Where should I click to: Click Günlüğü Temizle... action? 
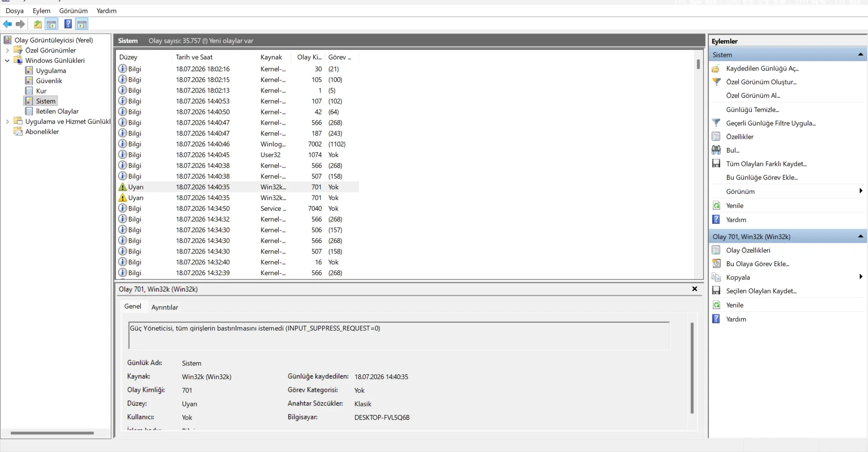(x=753, y=110)
